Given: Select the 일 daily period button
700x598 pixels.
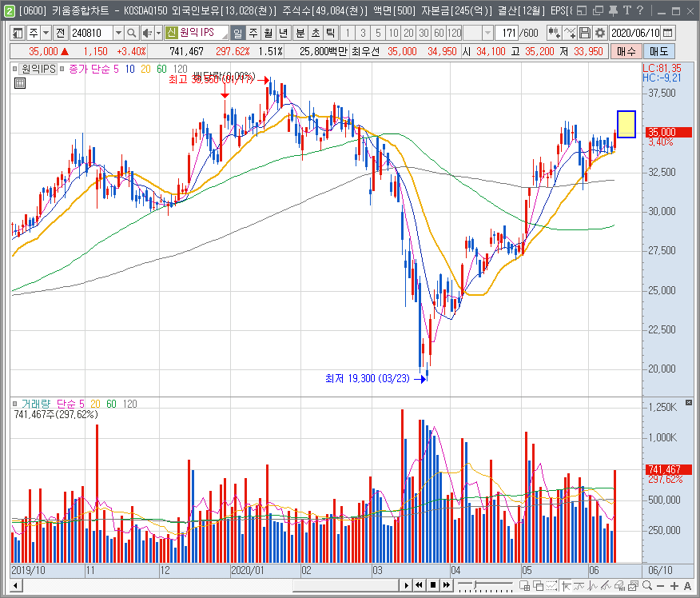Looking at the screenshot, I should (x=238, y=33).
